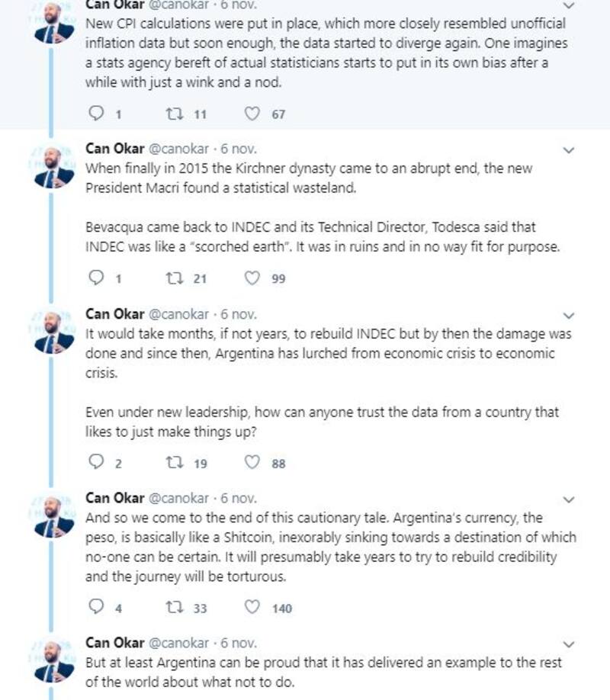Image resolution: width=610 pixels, height=700 pixels.
Task: Expand options menu on rebuild INDEC tweet
Action: (x=567, y=315)
